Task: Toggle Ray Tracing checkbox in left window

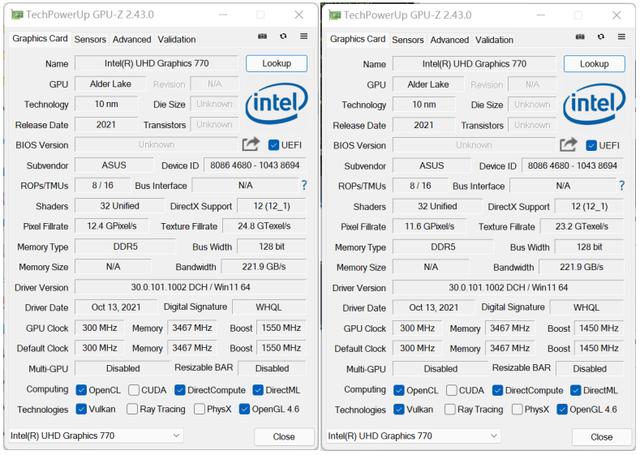Action: [x=132, y=409]
